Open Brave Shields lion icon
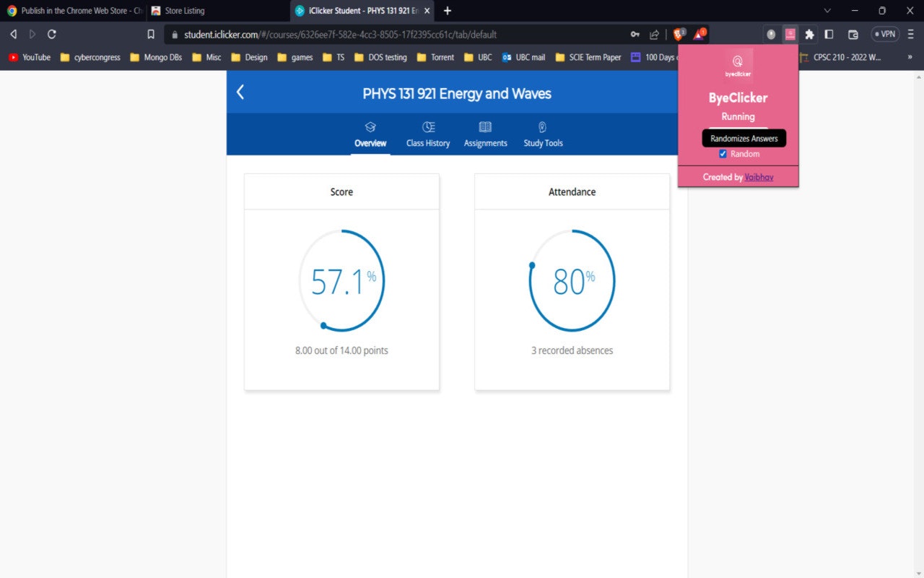 (x=679, y=34)
